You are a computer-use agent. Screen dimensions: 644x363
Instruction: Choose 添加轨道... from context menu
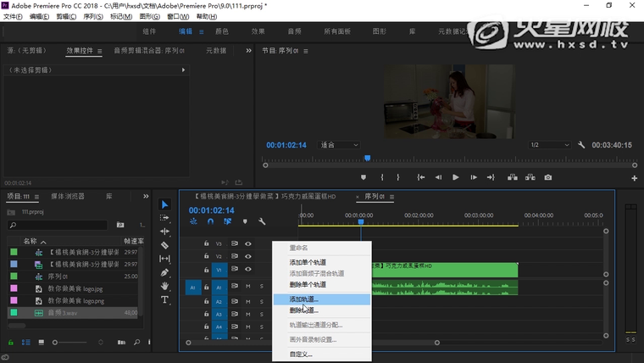pyautogui.click(x=304, y=299)
